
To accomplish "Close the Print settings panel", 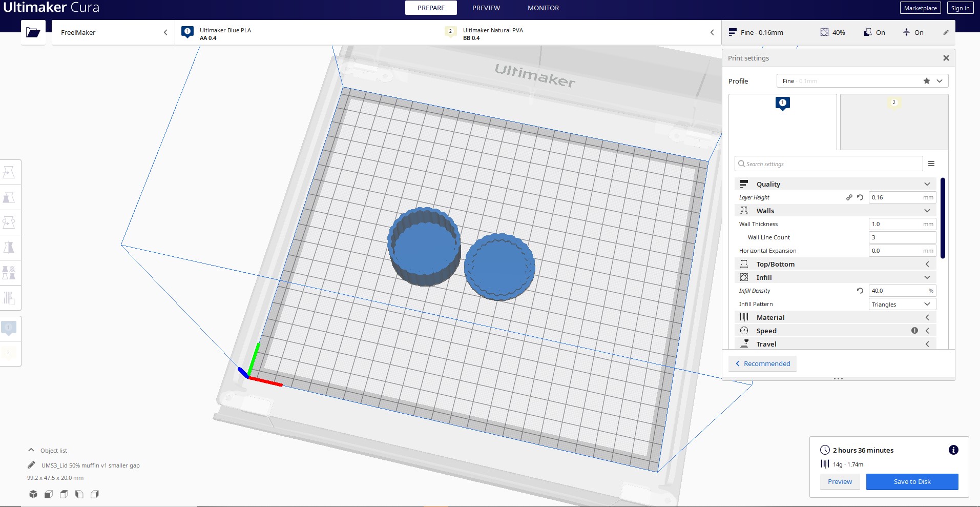I will pyautogui.click(x=946, y=58).
